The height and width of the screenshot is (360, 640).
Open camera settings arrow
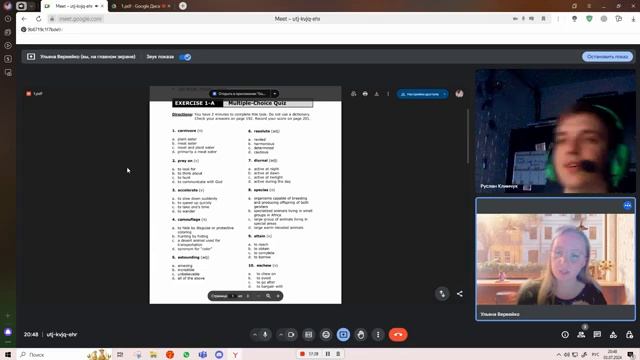281,335
